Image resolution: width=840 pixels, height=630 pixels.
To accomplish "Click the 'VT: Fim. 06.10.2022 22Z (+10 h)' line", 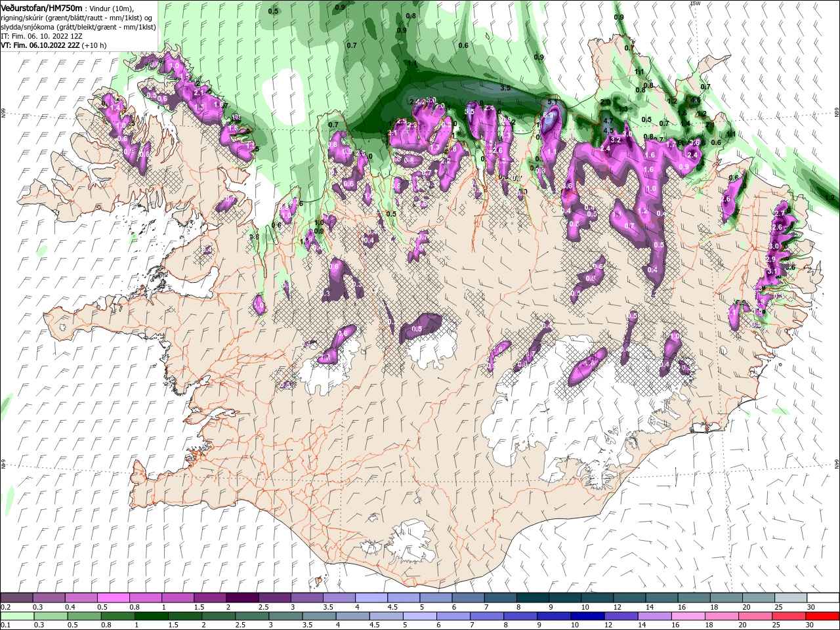I will [54, 45].
